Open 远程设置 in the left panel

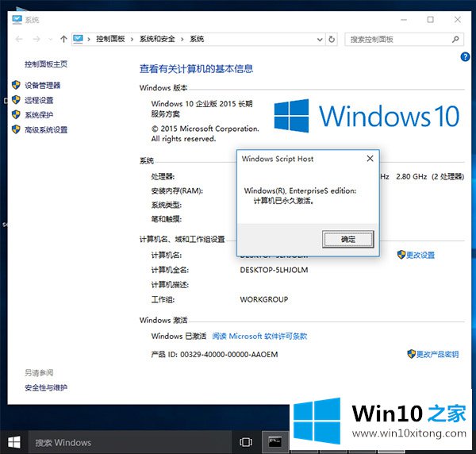39,100
